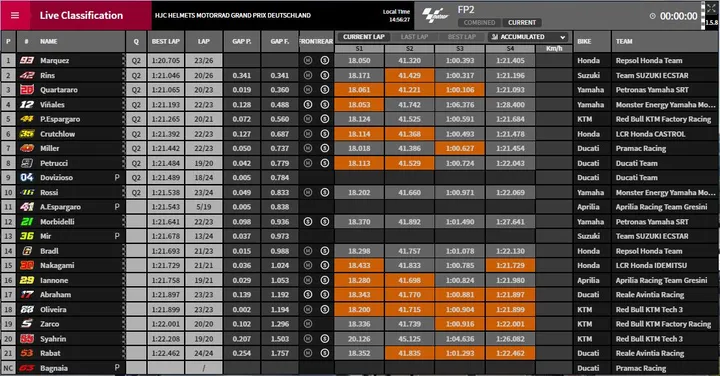Click the S1 sector header

coord(359,49)
